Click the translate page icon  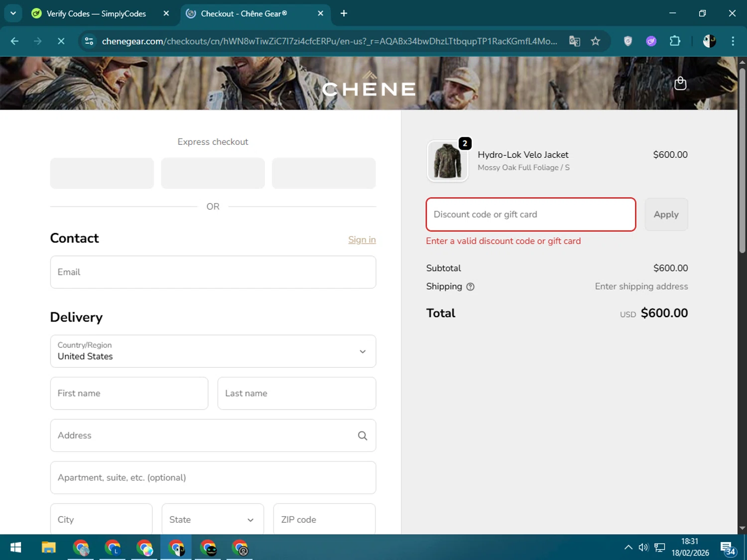(575, 41)
